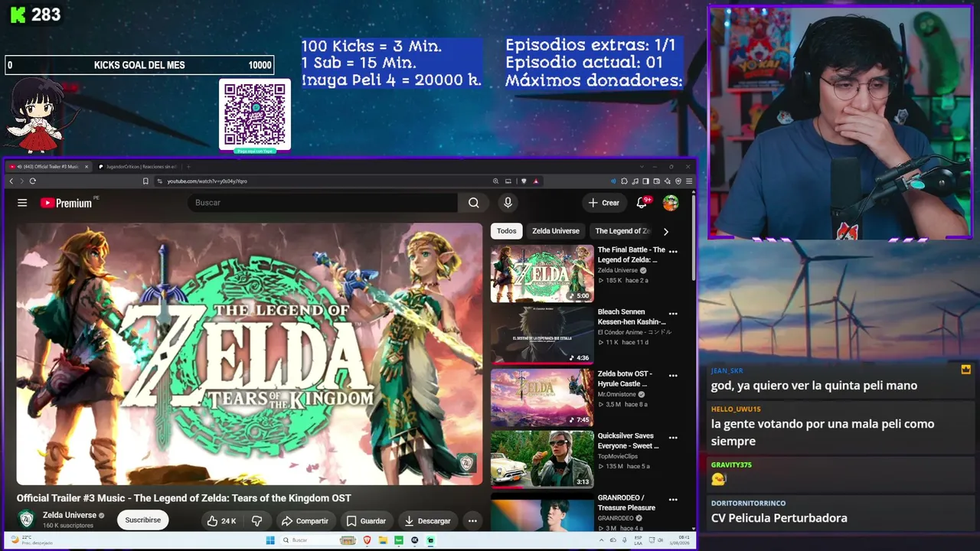Open the YouTube guide hamburger menu
Image resolution: width=980 pixels, height=551 pixels.
[22, 203]
